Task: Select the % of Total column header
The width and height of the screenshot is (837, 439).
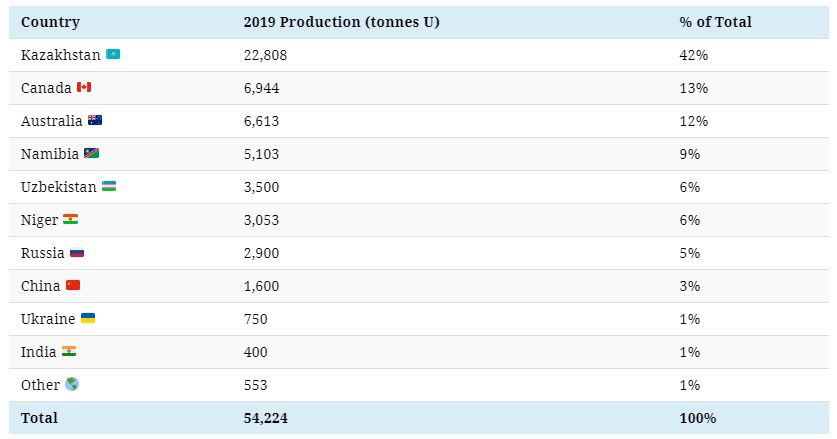Action: click(x=715, y=22)
